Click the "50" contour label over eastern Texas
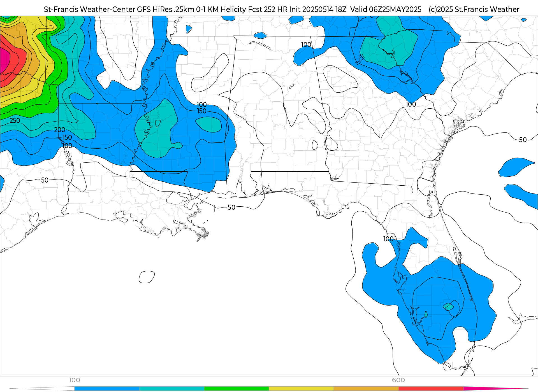The image size is (538, 392). pos(45,180)
